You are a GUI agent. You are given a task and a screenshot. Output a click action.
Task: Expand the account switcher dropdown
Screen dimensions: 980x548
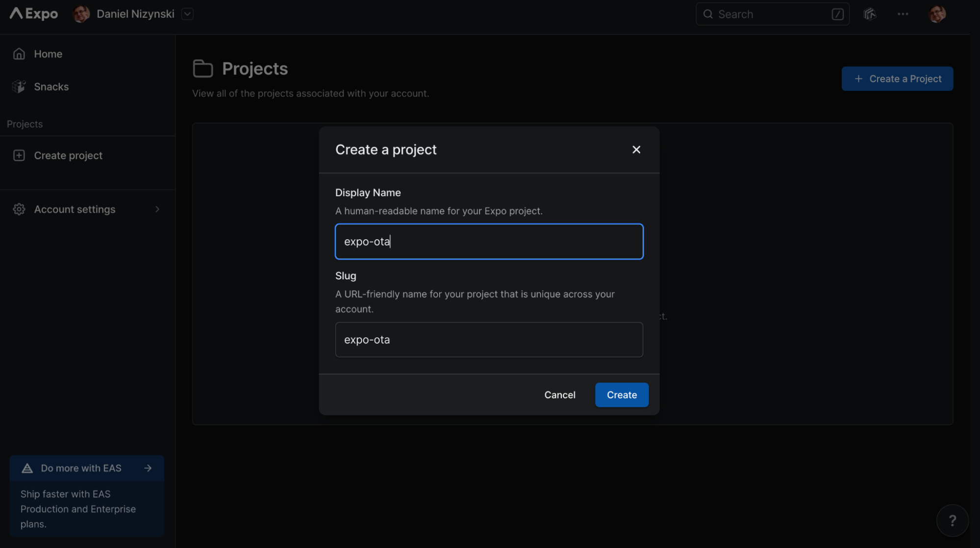187,14
